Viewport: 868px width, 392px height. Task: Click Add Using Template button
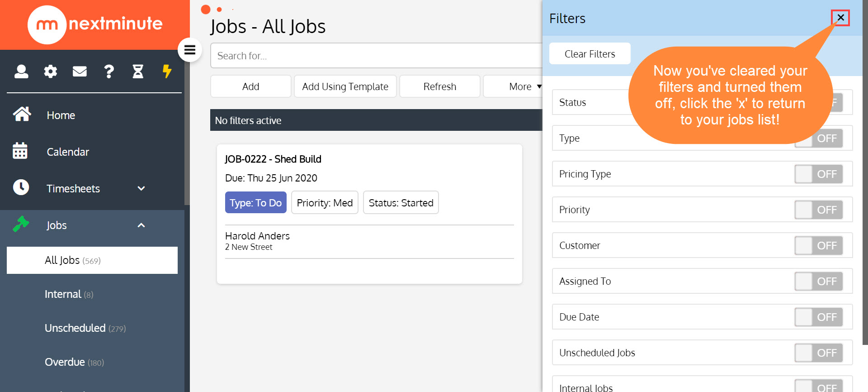click(345, 86)
